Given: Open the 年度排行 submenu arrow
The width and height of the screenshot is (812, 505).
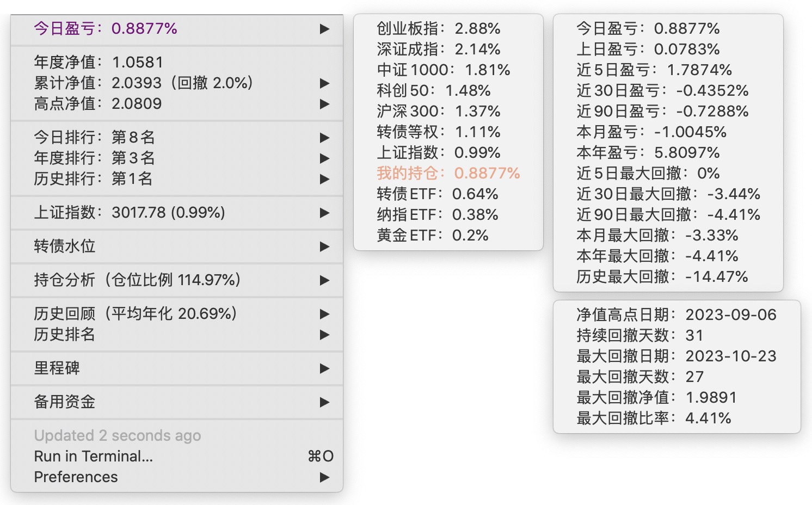Looking at the screenshot, I should pos(325,158).
